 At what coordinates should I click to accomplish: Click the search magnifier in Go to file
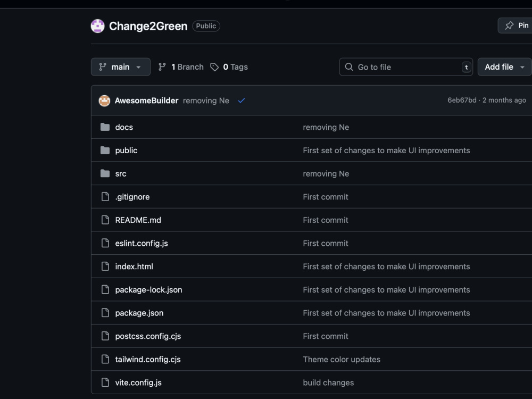tap(349, 67)
